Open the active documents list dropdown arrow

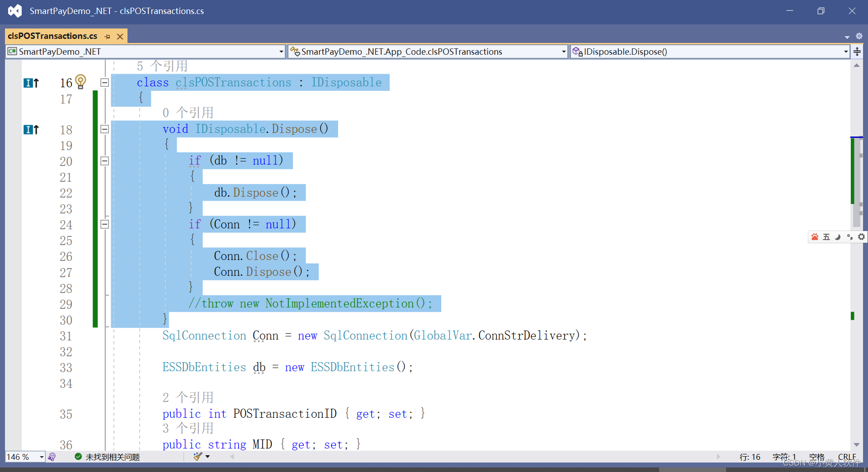coord(847,37)
